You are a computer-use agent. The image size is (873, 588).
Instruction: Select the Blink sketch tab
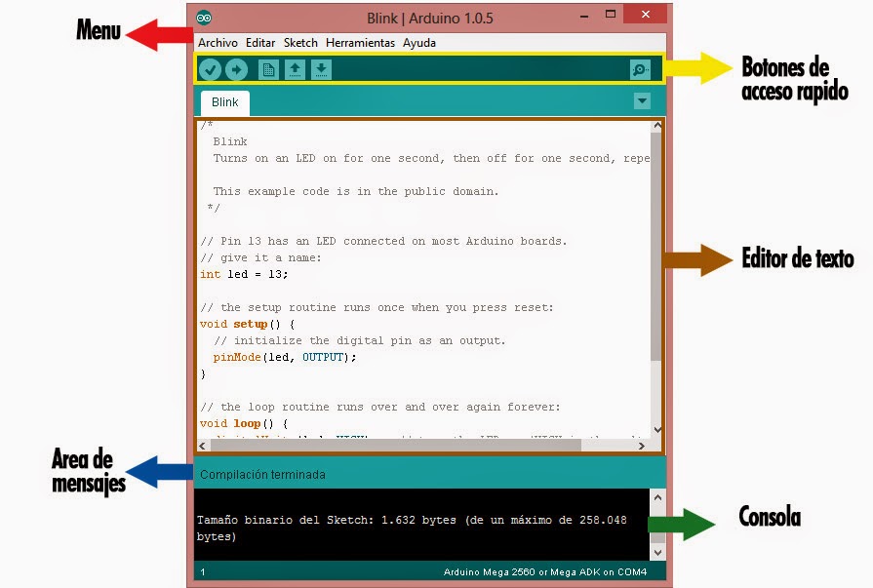coord(224,101)
